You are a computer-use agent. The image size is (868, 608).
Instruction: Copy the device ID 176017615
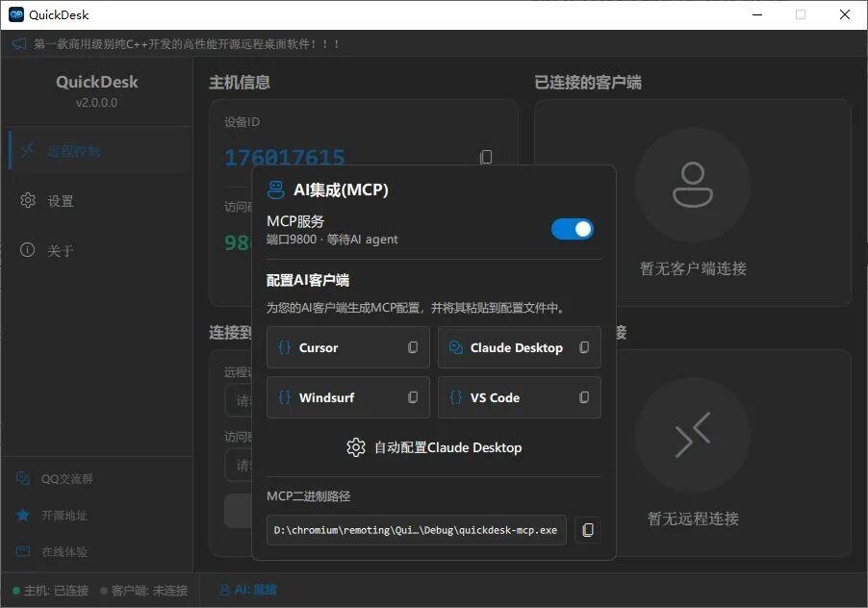point(486,157)
